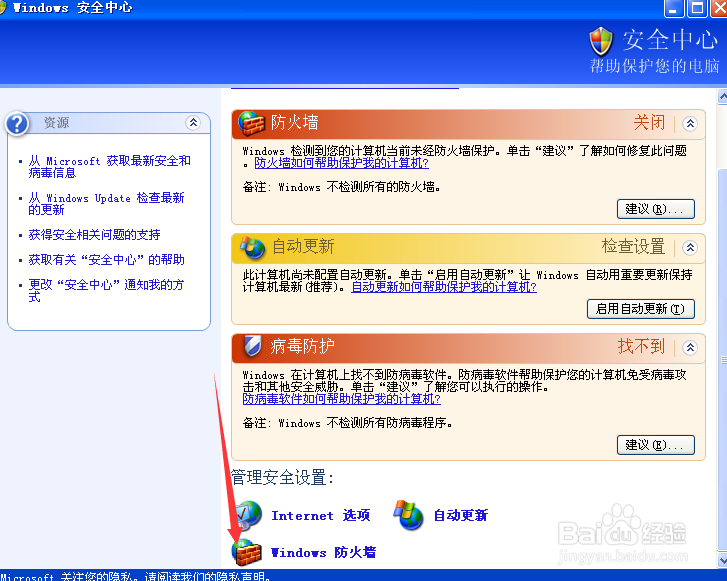727x581 pixels.
Task: Click the firewall brick-wall icon in 防火墙 header
Action: tap(251, 123)
